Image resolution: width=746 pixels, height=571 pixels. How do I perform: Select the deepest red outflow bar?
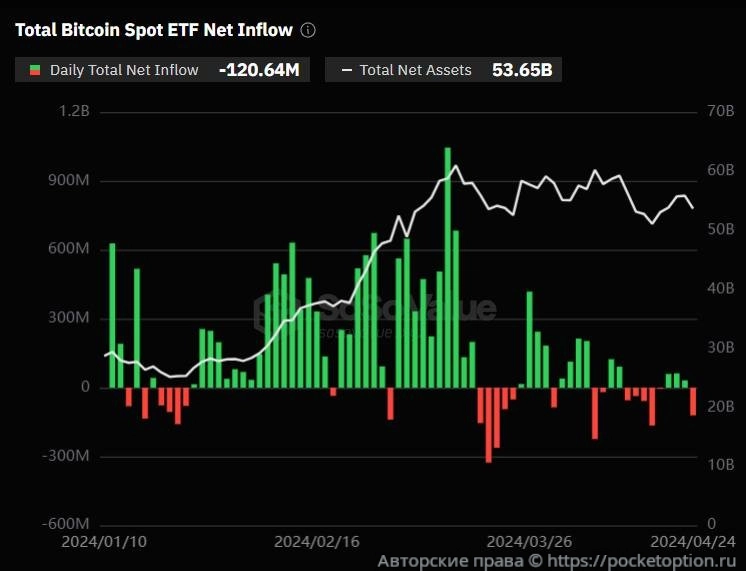[488, 424]
